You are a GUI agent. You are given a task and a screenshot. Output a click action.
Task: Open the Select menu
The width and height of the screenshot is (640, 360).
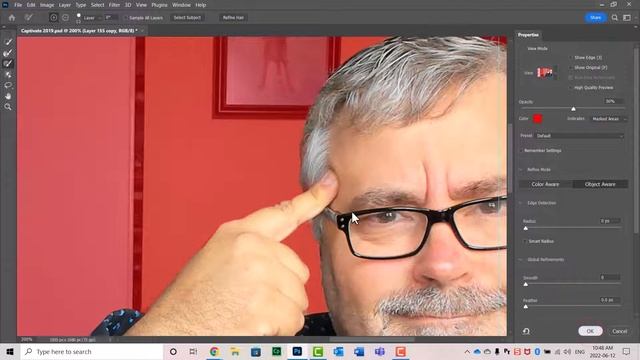(x=97, y=5)
